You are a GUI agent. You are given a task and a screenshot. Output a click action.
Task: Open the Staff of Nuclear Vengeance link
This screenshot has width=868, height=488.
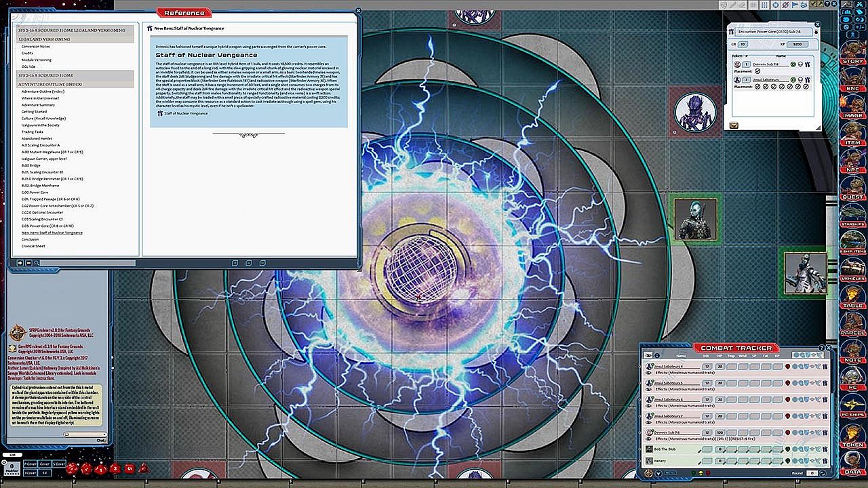185,113
